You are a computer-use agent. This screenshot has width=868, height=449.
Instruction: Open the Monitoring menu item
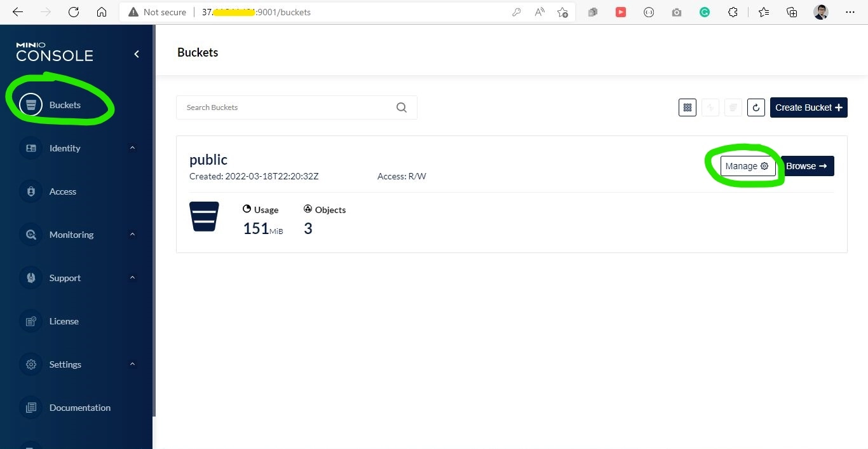71,235
